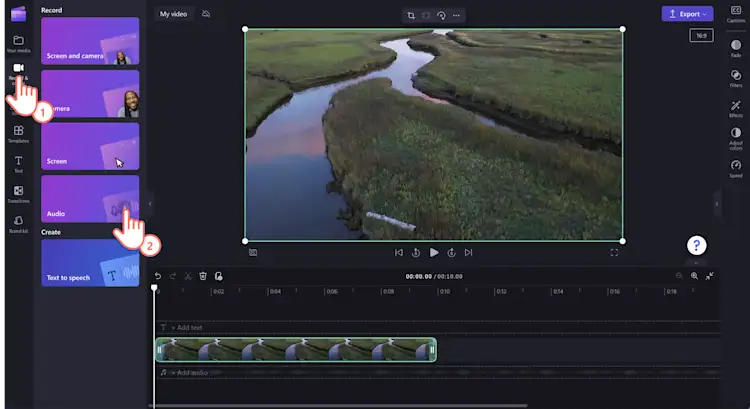This screenshot has width=750, height=409.
Task: Open the Templates sidebar tab
Action: tap(18, 134)
